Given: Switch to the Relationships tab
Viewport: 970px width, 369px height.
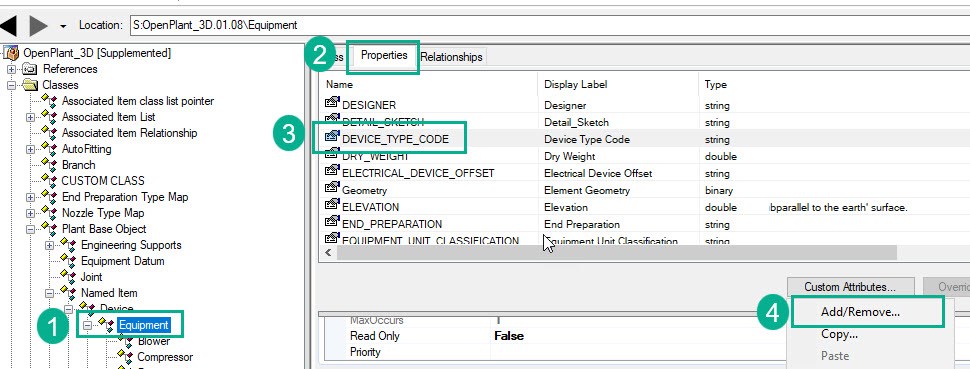Looking at the screenshot, I should pos(451,57).
